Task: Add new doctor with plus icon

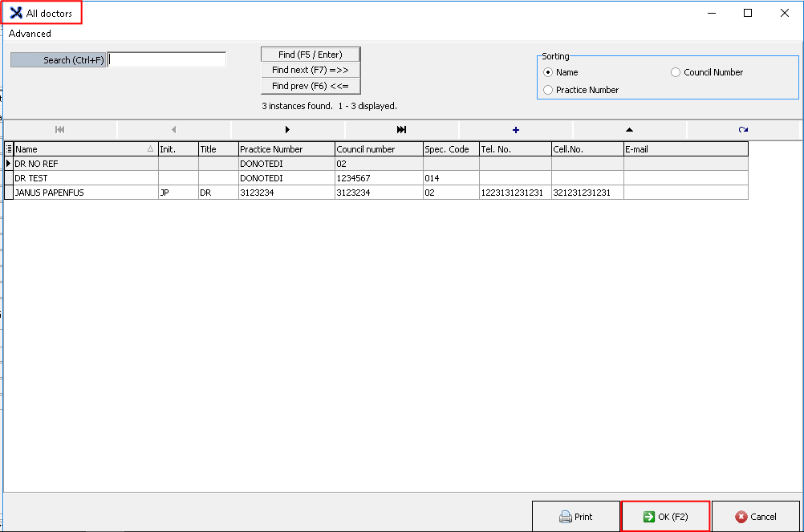Action: pos(515,129)
